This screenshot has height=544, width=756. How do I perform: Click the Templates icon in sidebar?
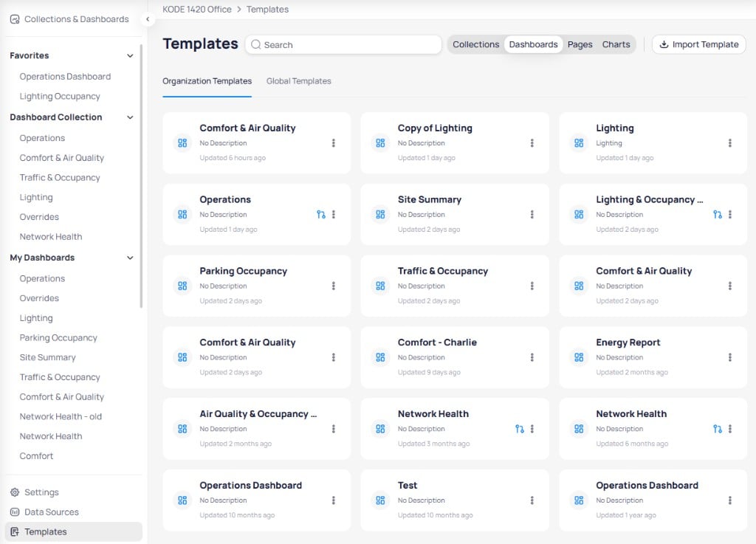15,531
